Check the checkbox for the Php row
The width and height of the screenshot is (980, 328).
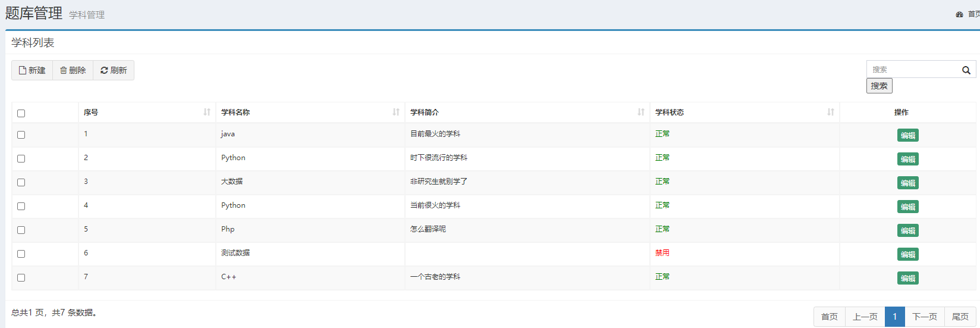[x=21, y=230]
